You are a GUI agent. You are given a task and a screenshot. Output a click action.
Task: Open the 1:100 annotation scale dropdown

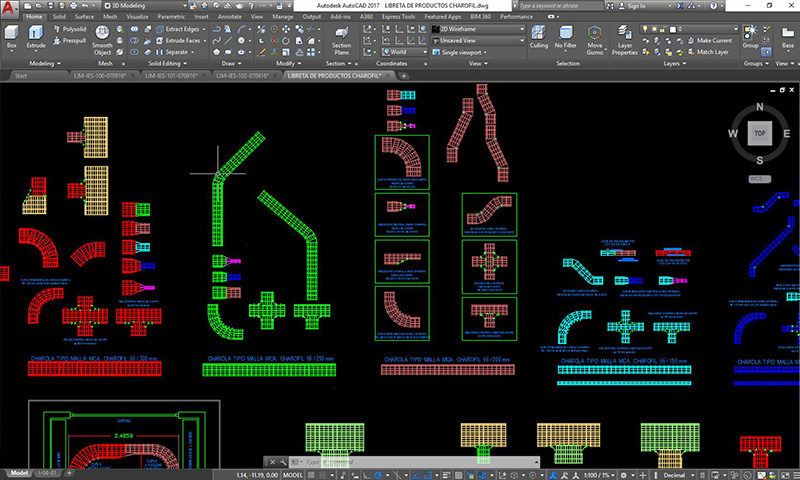pyautogui.click(x=598, y=475)
